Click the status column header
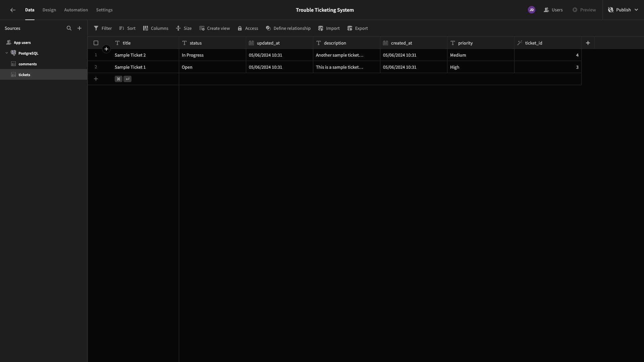Viewport: 644px width, 362px height. (212, 43)
